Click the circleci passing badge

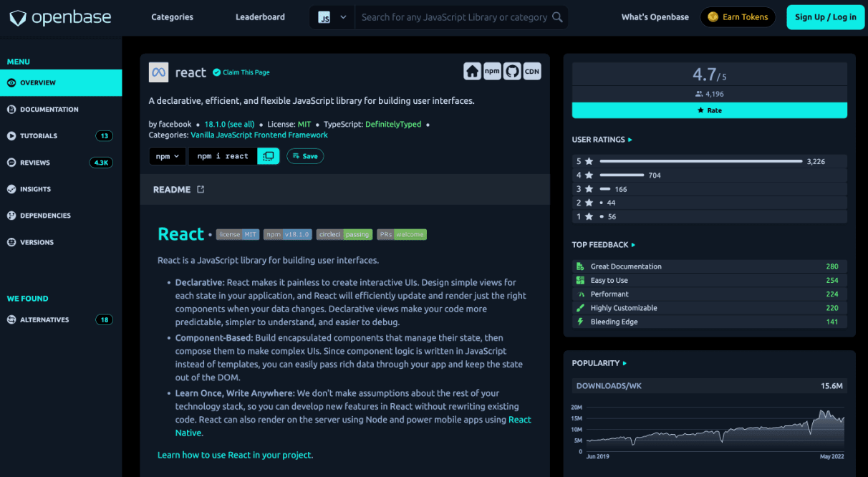point(344,234)
